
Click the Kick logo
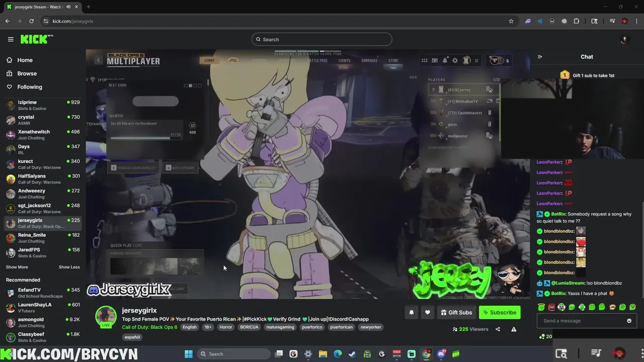click(x=37, y=39)
